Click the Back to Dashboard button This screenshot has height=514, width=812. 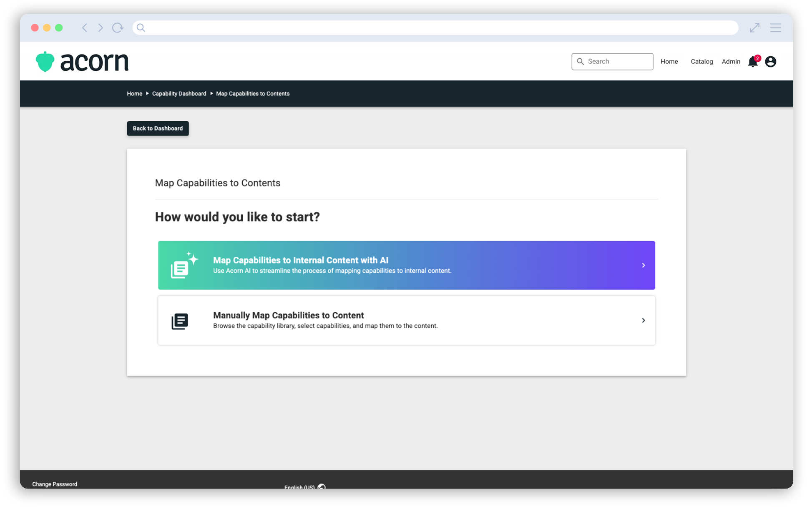158,128
